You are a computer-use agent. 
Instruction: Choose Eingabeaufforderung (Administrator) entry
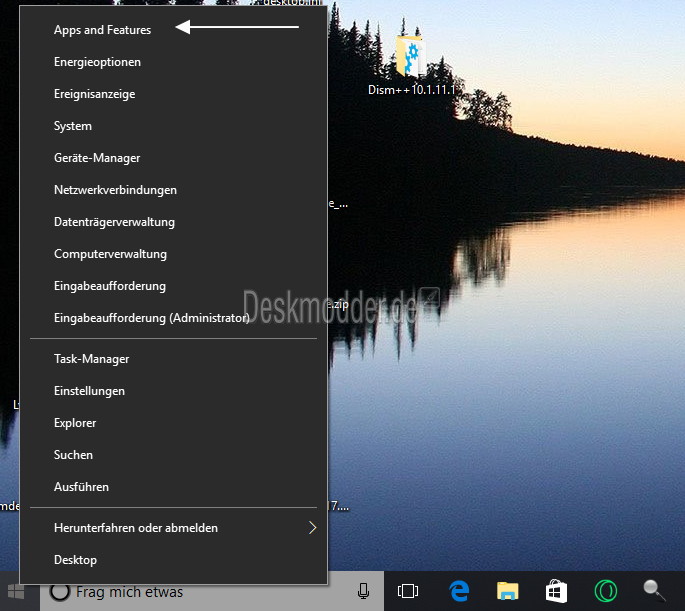(151, 318)
